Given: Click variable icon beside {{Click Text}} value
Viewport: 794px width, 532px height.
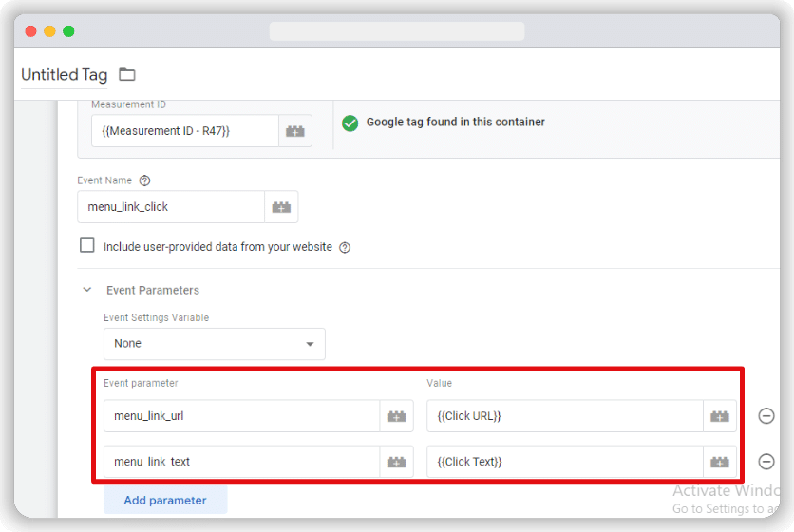Looking at the screenshot, I should pyautogui.click(x=720, y=462).
